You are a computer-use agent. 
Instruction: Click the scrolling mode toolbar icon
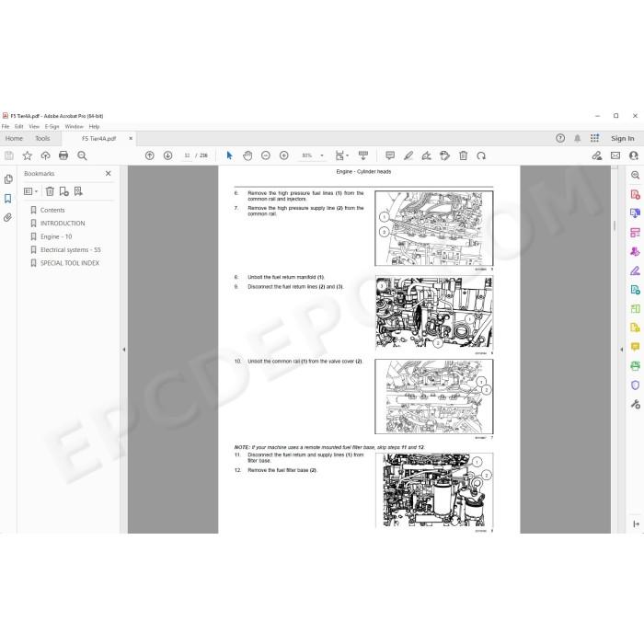[x=363, y=155]
